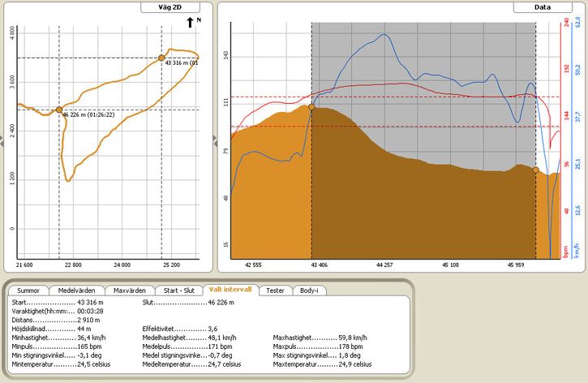Open the Body-i tab
588x383 pixels.
[x=309, y=290]
